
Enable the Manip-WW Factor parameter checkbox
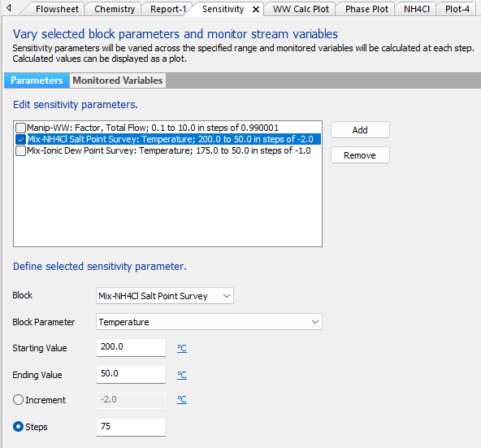(x=20, y=128)
